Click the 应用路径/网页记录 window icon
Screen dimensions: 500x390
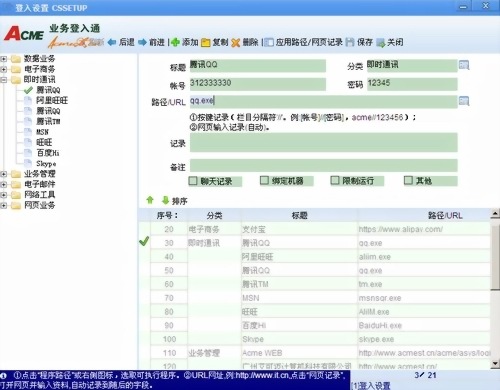[x=269, y=43]
